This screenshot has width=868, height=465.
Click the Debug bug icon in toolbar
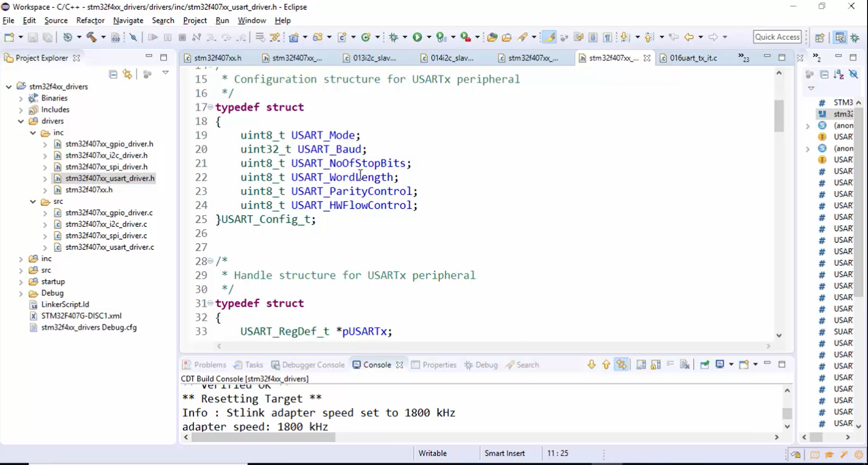[393, 37]
